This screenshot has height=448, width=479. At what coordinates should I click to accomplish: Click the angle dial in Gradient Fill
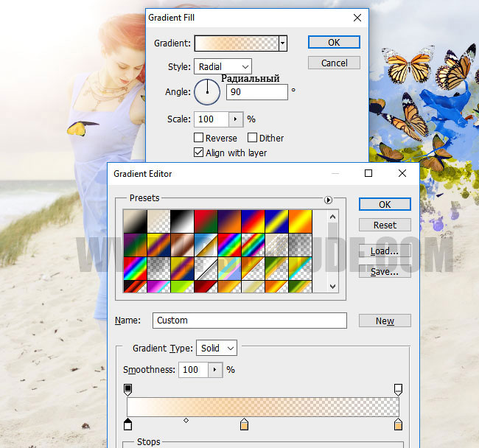(x=207, y=92)
